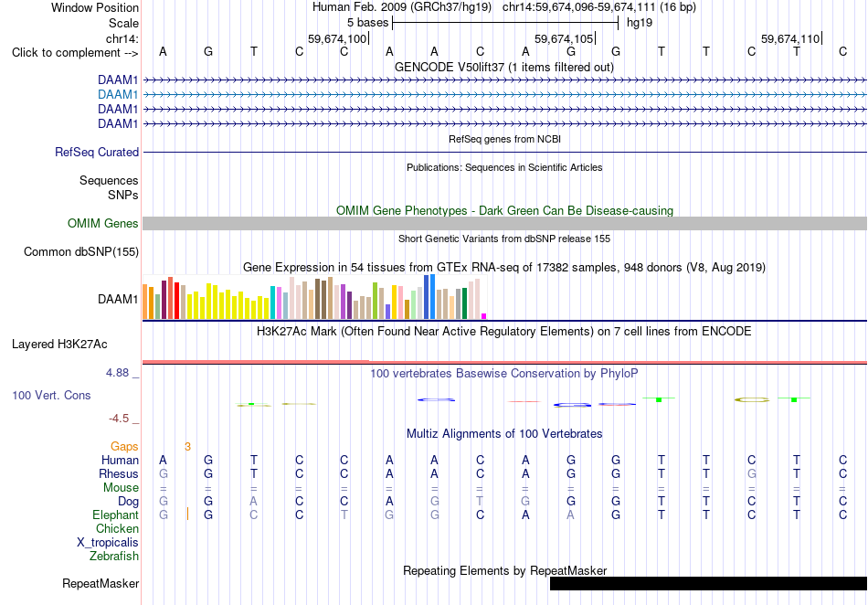Open the Layered H3K27Ac track label

[x=59, y=345]
